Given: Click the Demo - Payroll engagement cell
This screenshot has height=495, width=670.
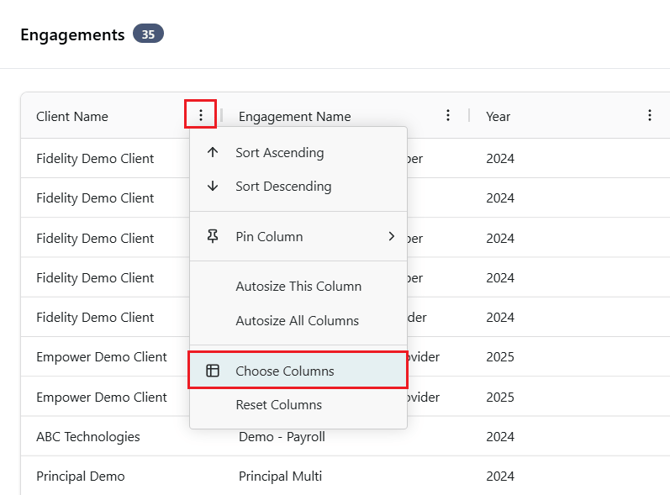Looking at the screenshot, I should 282,436.
